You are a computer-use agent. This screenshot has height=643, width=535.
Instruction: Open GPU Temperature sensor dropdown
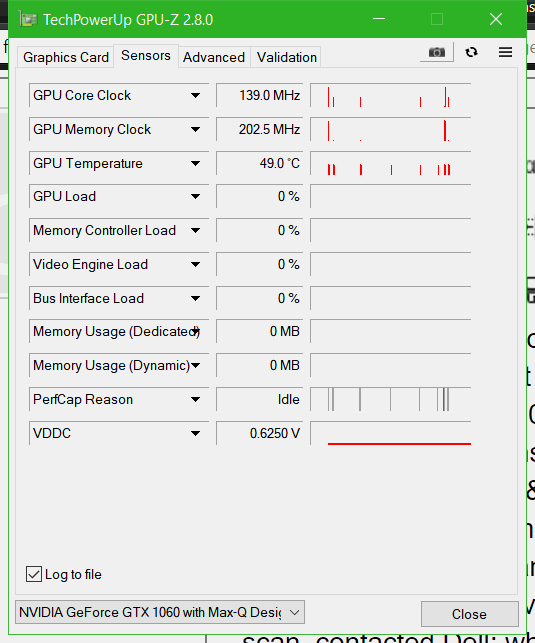(196, 163)
